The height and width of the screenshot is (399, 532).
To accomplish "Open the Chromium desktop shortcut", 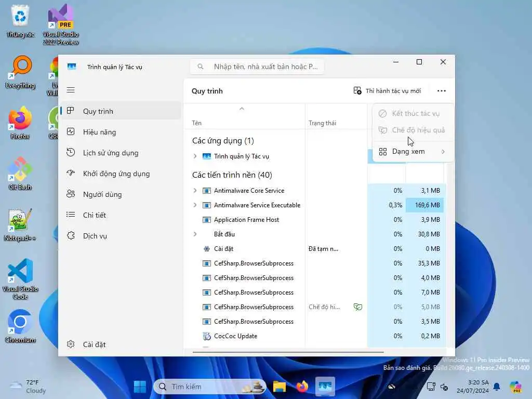I will (20, 326).
